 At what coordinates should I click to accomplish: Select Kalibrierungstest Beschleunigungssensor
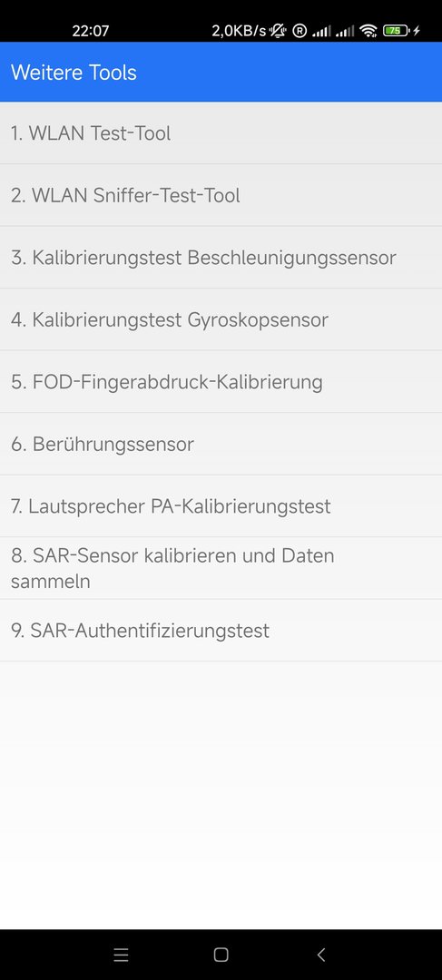pos(221,258)
